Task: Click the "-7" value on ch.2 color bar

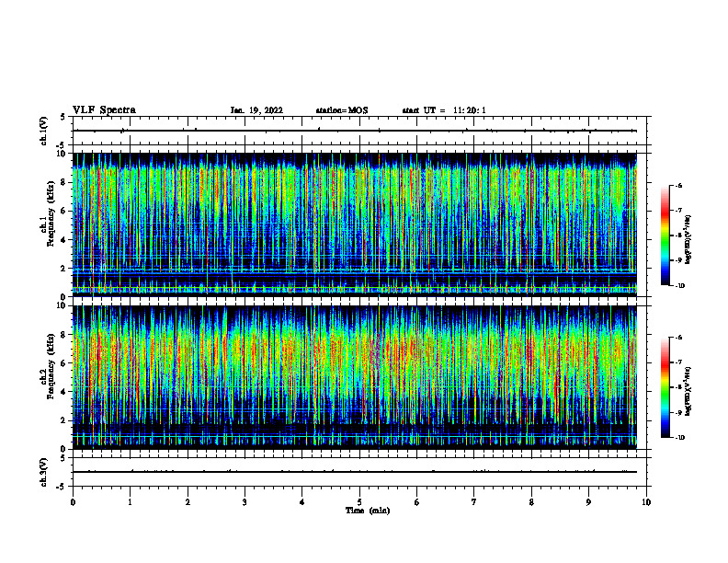Action: [678, 362]
